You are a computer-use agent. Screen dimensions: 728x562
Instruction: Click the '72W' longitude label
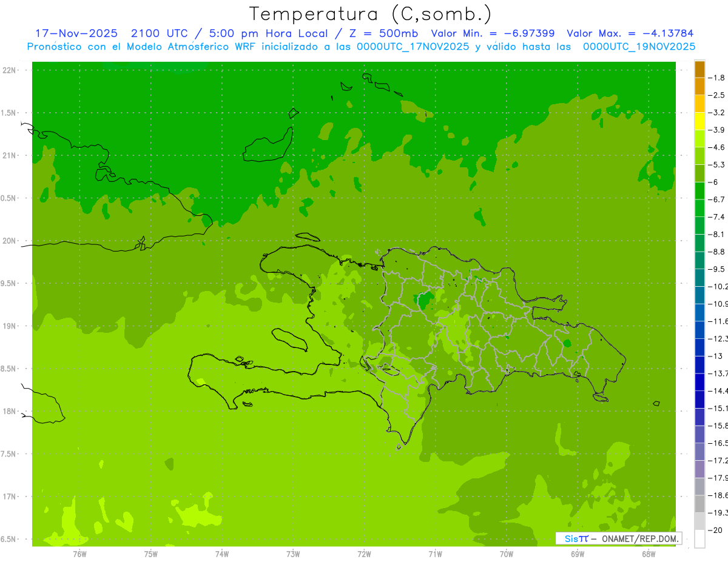tap(364, 554)
